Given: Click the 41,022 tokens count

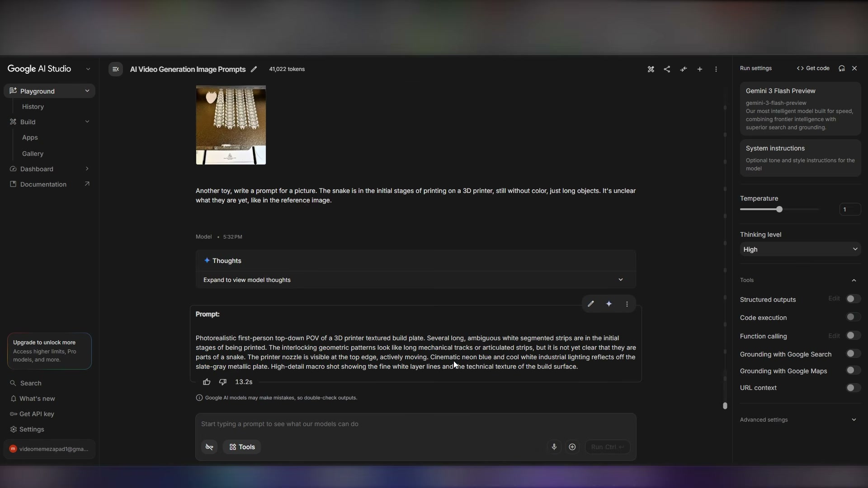Looking at the screenshot, I should pos(287,69).
